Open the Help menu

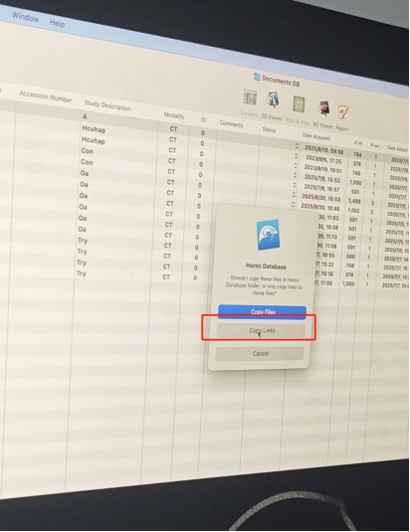(57, 23)
